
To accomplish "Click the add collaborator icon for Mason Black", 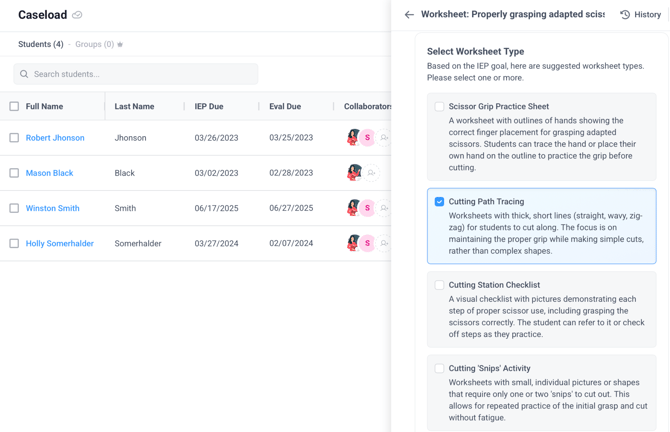I will (x=371, y=173).
